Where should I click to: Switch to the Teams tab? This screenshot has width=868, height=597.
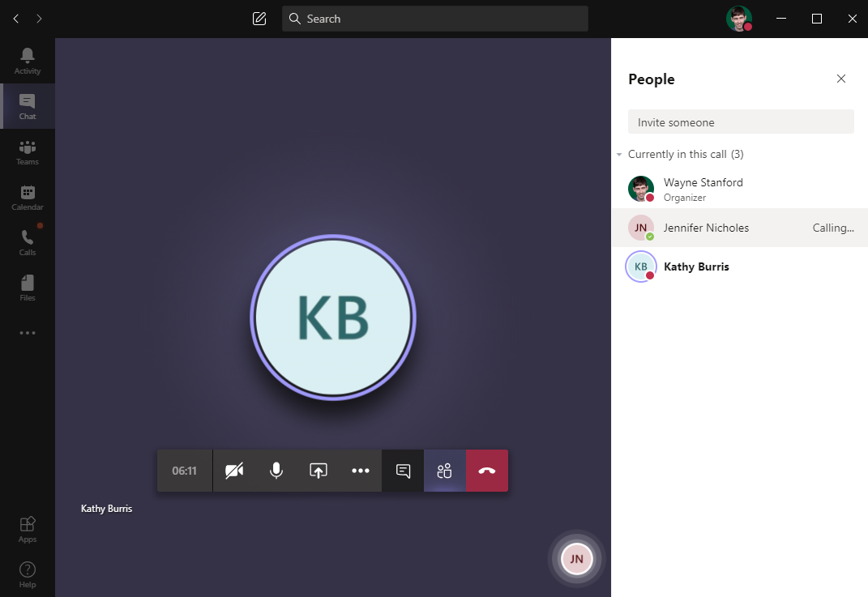point(28,151)
